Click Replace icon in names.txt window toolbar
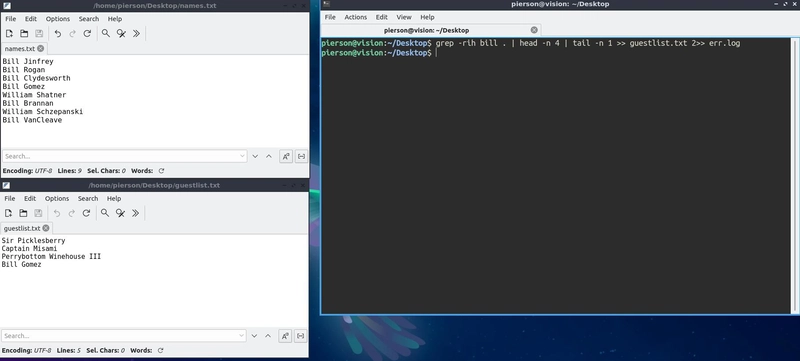The image size is (800, 361). tap(121, 34)
